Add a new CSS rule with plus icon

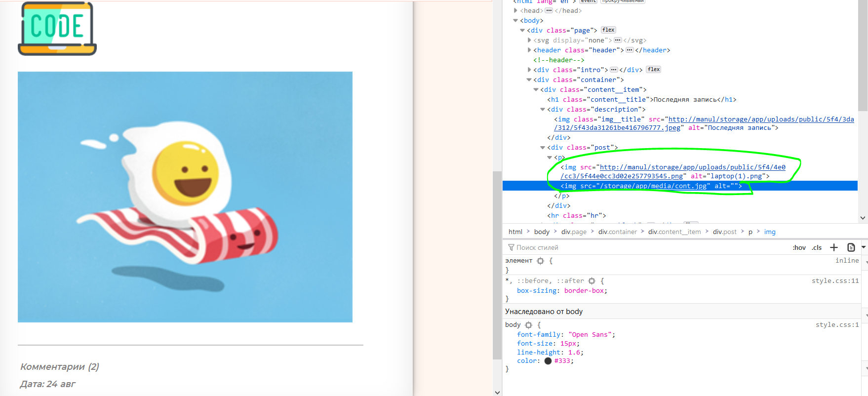click(x=834, y=247)
